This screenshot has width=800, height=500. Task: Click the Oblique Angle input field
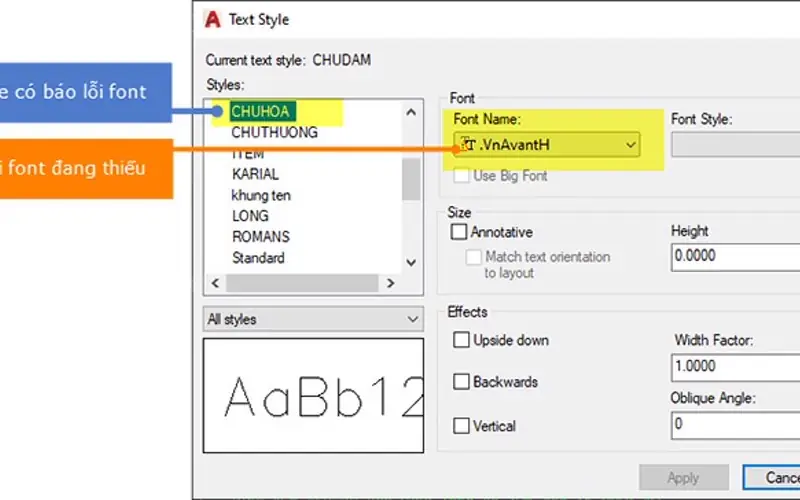(736, 425)
